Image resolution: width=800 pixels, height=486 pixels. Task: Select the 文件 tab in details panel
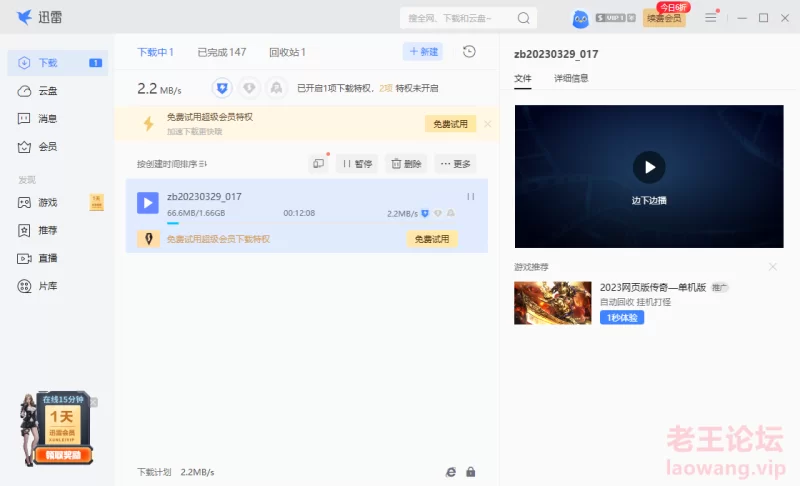pyautogui.click(x=522, y=78)
